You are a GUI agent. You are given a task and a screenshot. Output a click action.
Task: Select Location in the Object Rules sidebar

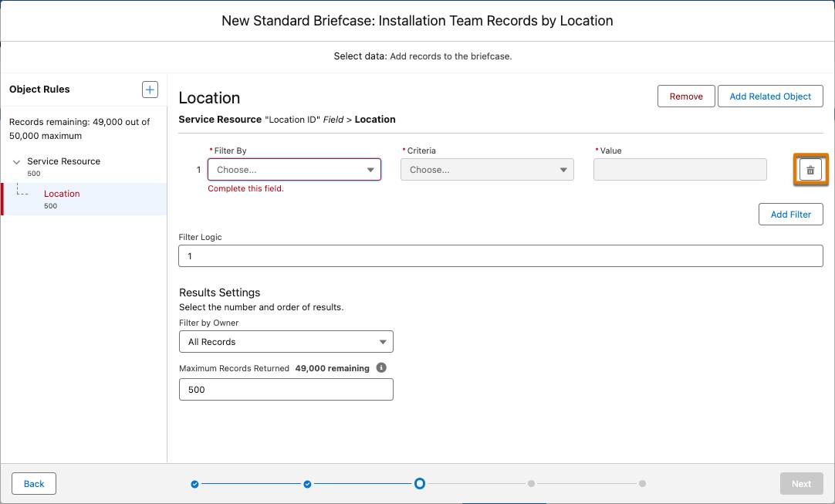62,194
